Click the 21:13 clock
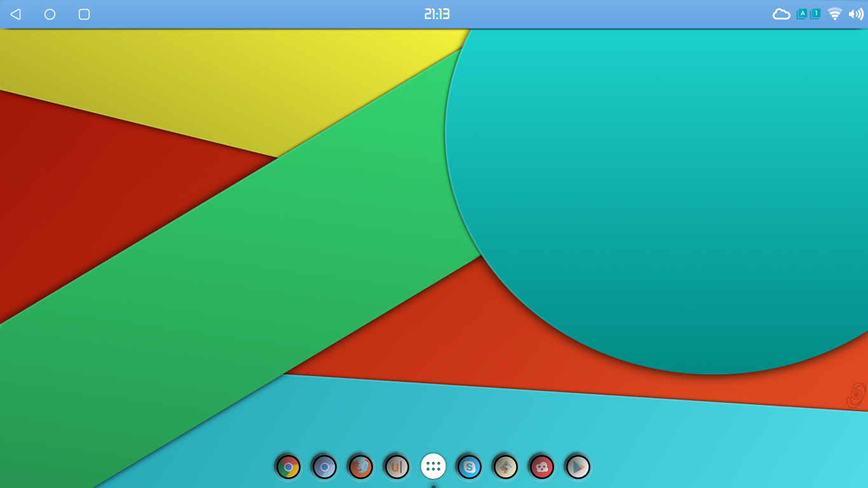 coord(437,14)
